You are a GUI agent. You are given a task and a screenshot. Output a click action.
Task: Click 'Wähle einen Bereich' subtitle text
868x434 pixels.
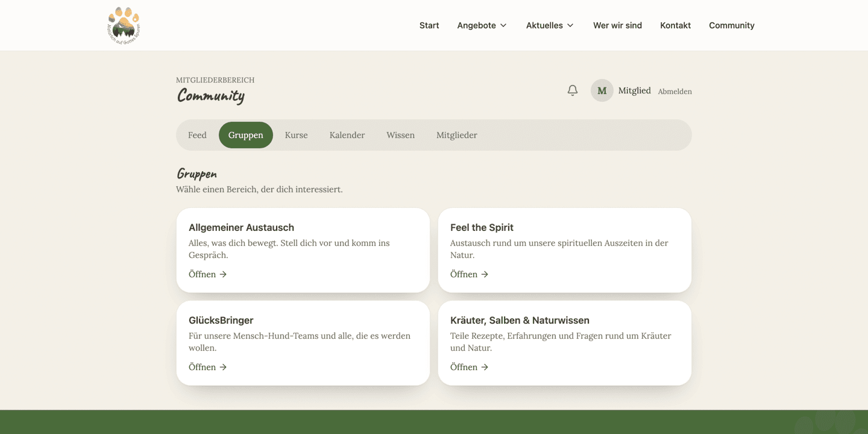coord(259,189)
